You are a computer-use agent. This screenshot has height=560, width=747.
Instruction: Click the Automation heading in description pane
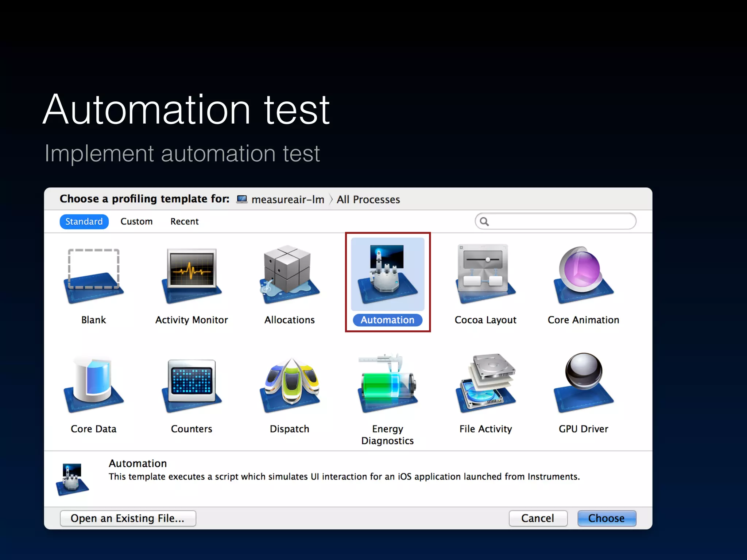click(138, 463)
